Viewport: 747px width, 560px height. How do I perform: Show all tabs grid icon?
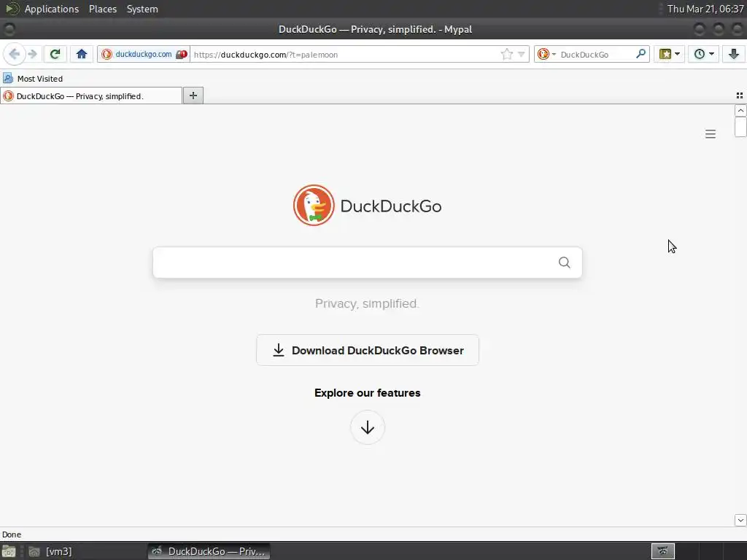click(740, 96)
